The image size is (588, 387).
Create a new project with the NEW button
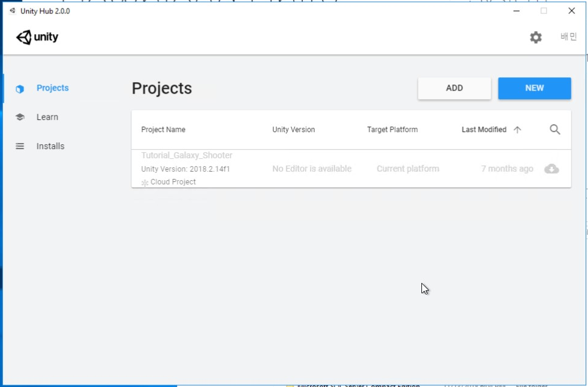click(534, 88)
